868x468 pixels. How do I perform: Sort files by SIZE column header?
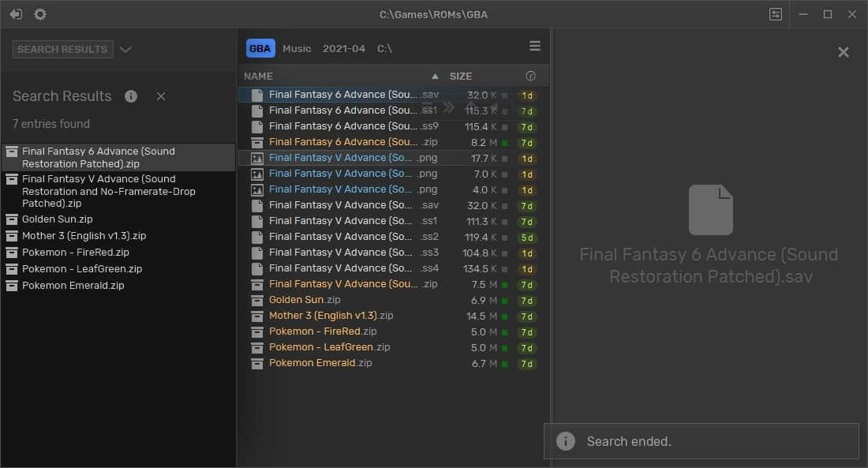(461, 77)
